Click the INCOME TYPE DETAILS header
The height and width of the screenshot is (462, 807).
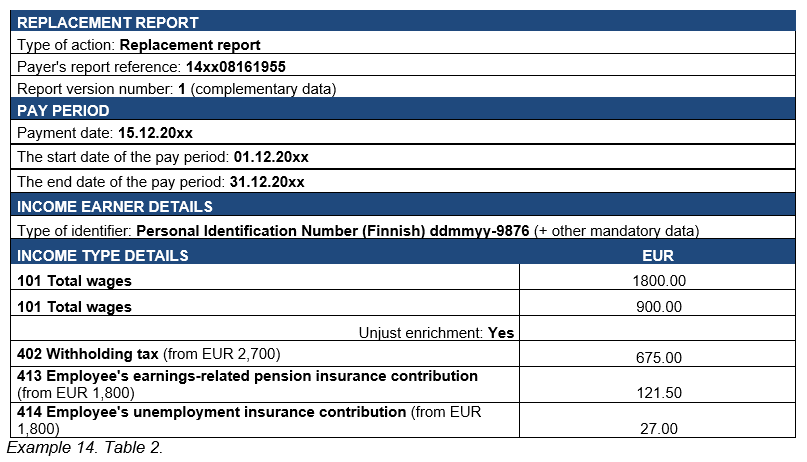coord(103,255)
